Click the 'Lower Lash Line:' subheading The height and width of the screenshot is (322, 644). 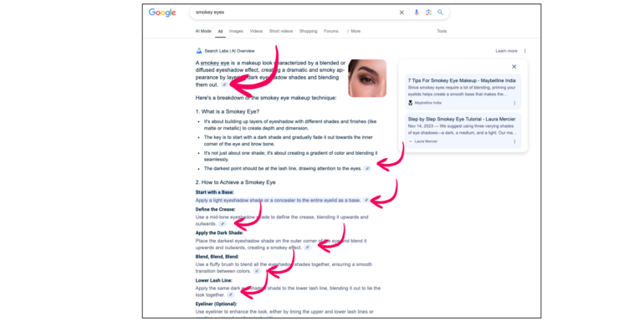214,280
